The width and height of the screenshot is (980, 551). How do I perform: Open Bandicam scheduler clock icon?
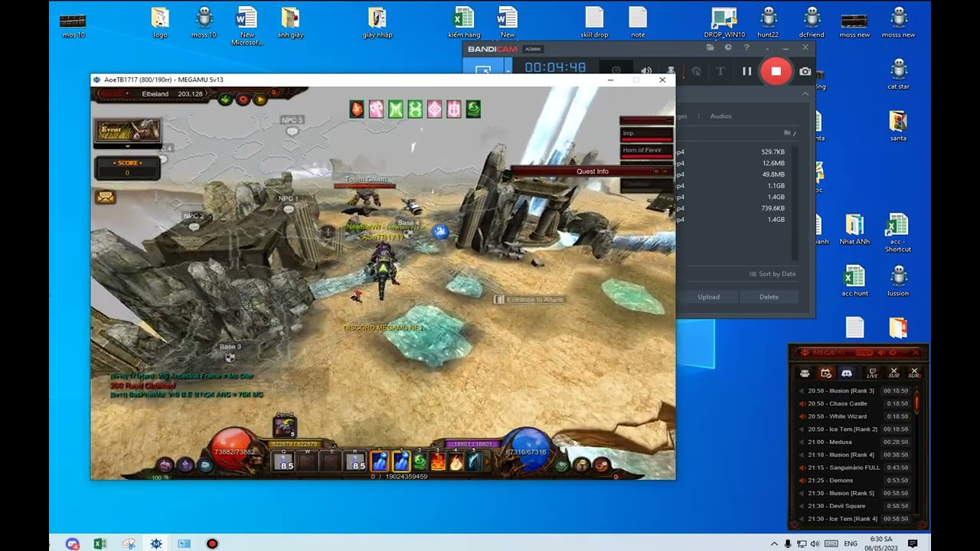[x=728, y=47]
